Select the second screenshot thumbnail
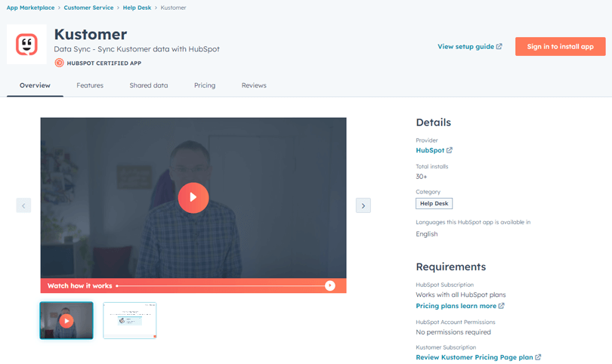This screenshot has height=364, width=612. coord(130,320)
